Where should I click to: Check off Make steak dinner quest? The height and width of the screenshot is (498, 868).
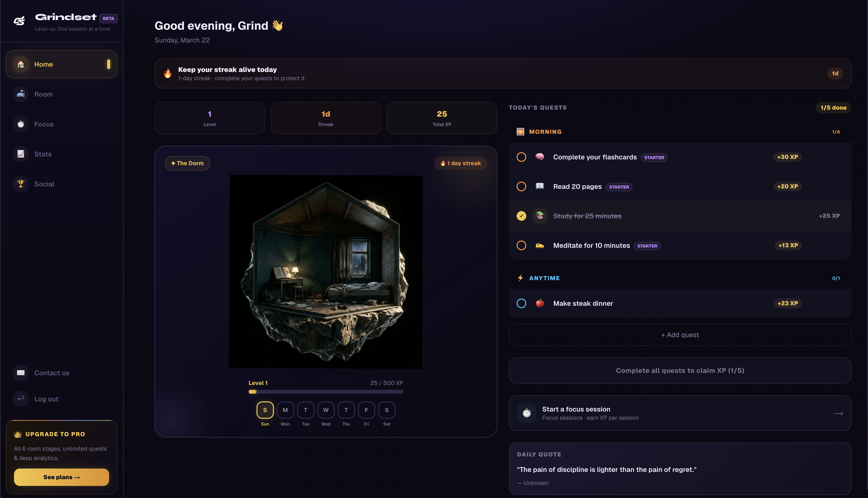(x=521, y=303)
